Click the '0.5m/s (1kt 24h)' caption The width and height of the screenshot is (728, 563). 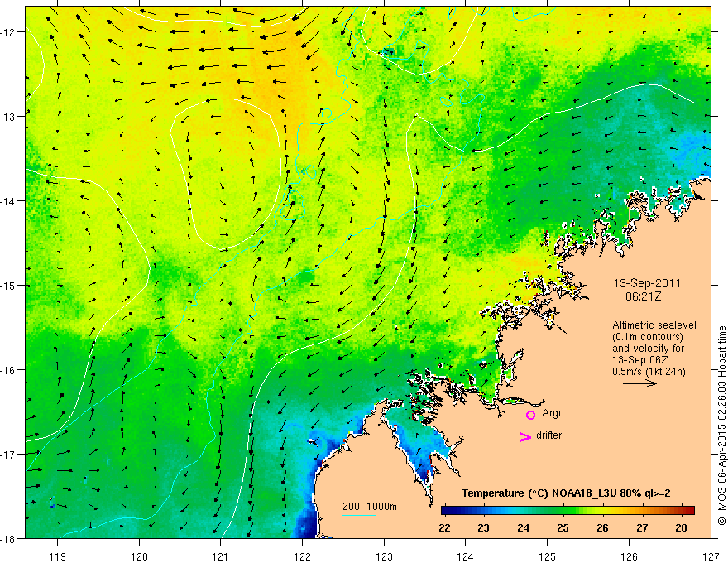tap(649, 372)
